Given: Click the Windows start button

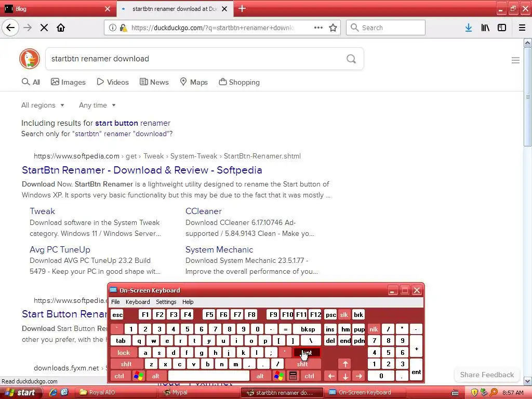Looking at the screenshot, I should click(21, 393).
